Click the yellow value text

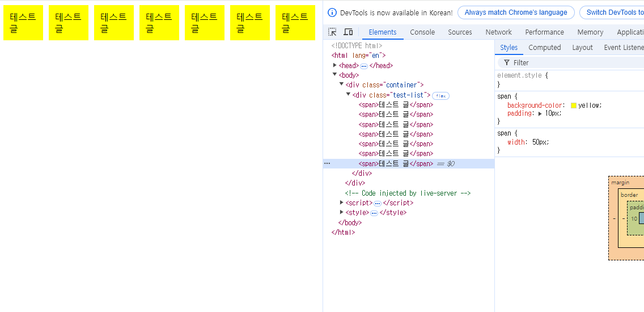(590, 106)
